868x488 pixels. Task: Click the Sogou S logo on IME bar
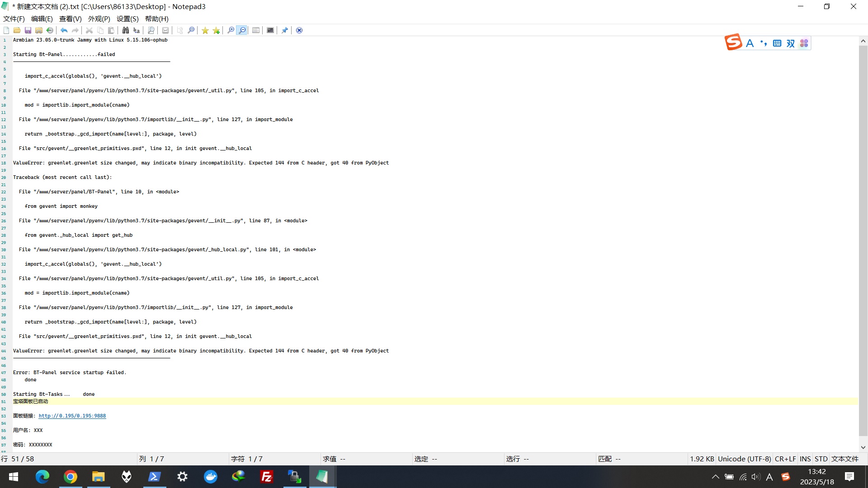point(733,42)
